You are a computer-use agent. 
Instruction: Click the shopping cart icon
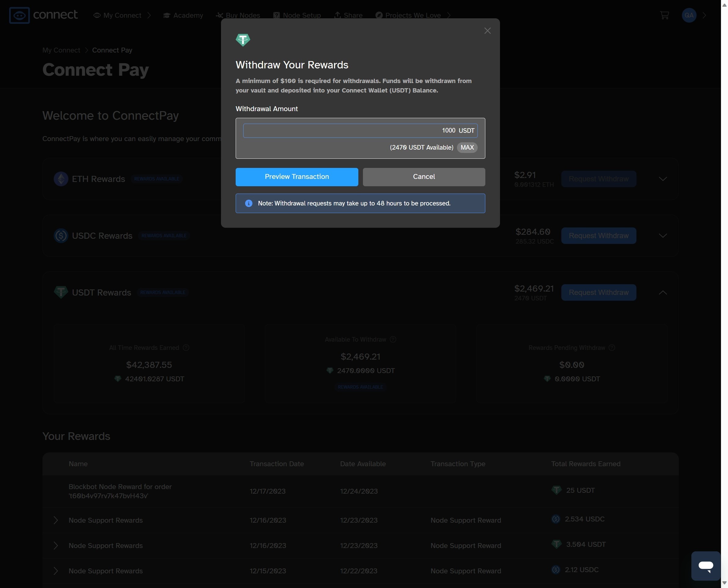point(664,15)
